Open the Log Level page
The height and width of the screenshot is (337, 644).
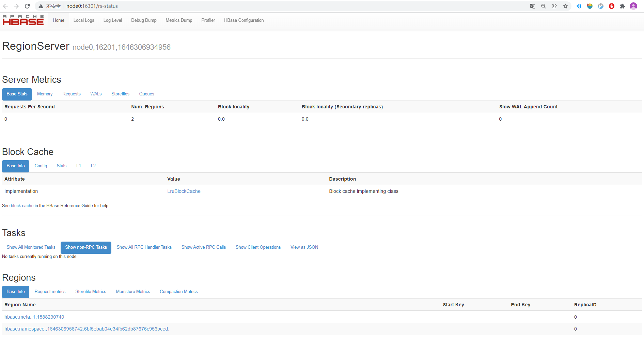[113, 20]
